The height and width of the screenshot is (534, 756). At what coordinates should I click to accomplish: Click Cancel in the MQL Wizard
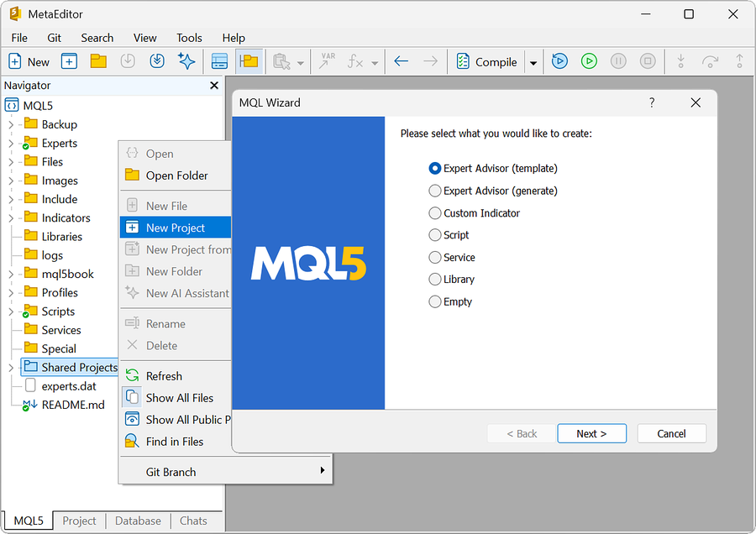click(672, 434)
